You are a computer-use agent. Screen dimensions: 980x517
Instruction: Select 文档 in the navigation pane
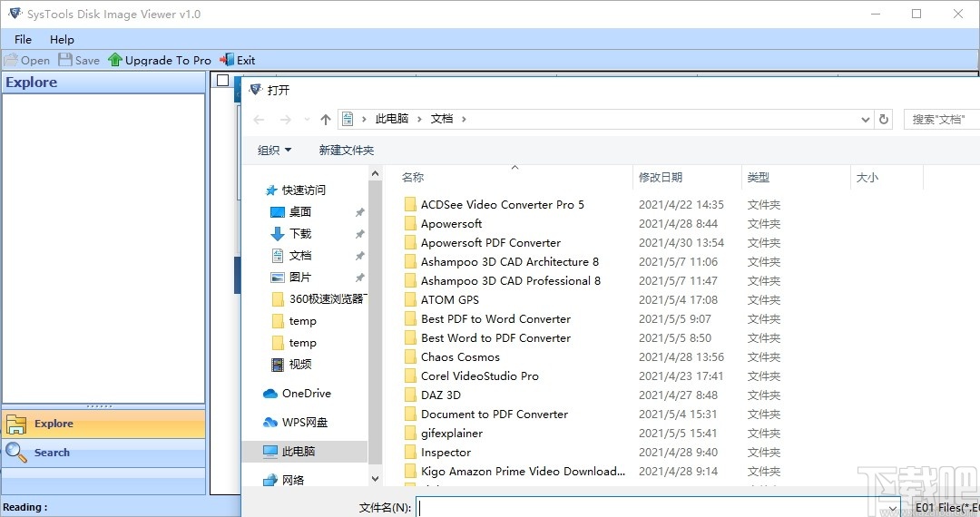[x=300, y=256]
